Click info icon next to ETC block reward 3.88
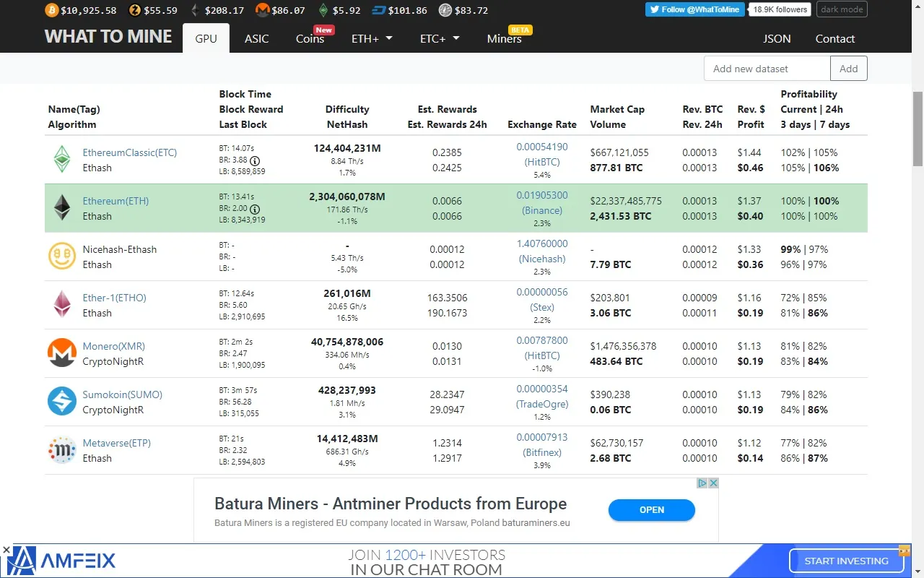924x578 pixels. 255,160
